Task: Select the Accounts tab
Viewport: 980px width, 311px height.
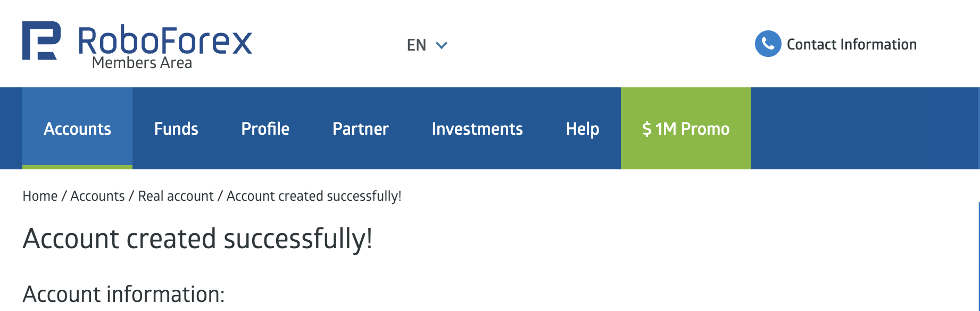Action: pos(77,129)
